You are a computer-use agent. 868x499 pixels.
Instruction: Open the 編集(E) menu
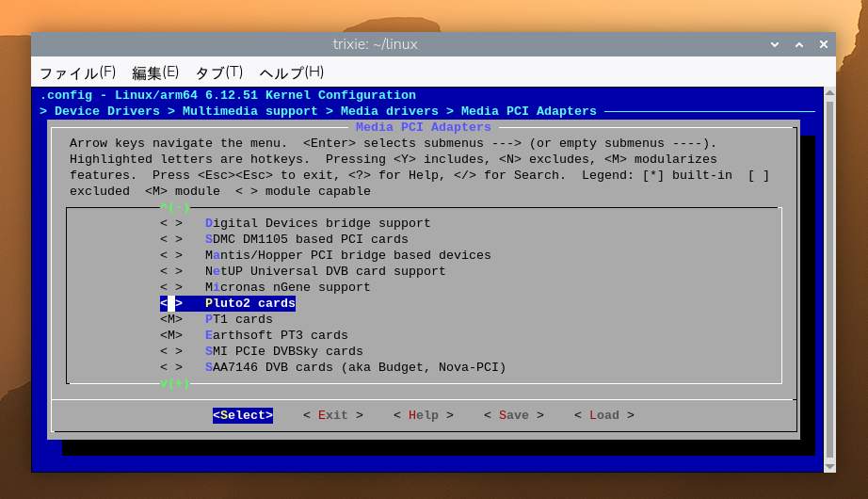(155, 72)
